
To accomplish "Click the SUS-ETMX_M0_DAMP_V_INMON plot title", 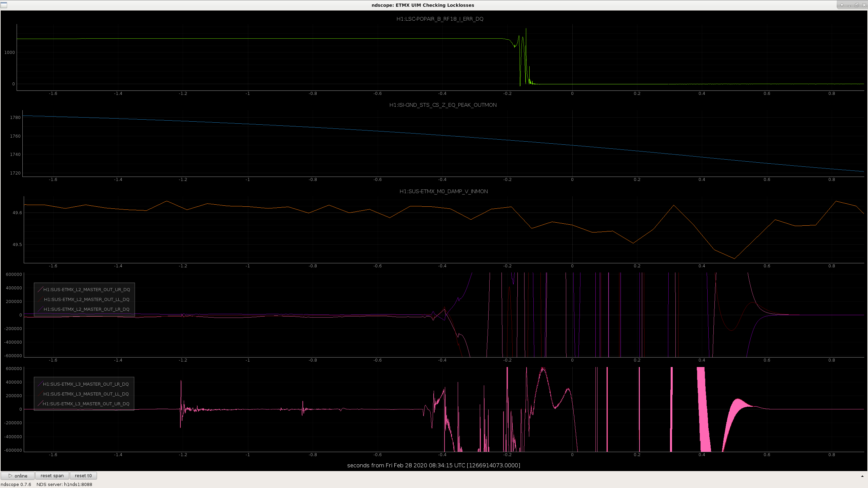I will coord(443,191).
